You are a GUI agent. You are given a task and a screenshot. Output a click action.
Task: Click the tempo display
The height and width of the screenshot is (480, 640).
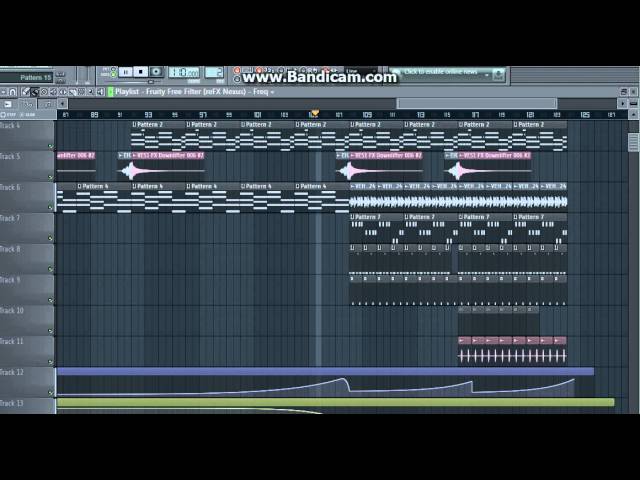(184, 73)
